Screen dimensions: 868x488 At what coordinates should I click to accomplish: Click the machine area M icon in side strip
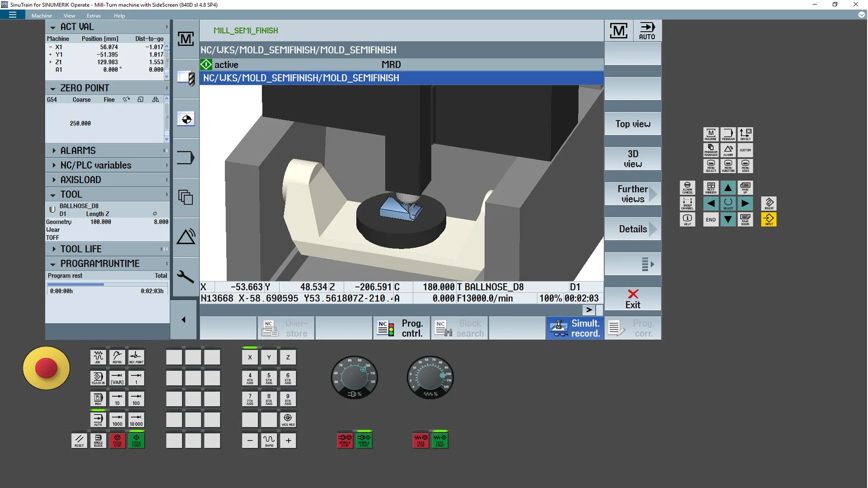click(185, 39)
